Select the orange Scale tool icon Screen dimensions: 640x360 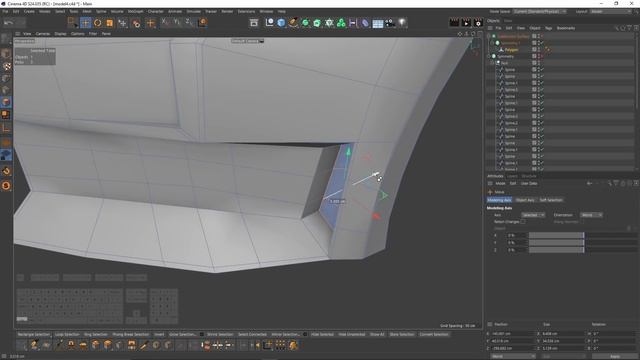coord(109,23)
